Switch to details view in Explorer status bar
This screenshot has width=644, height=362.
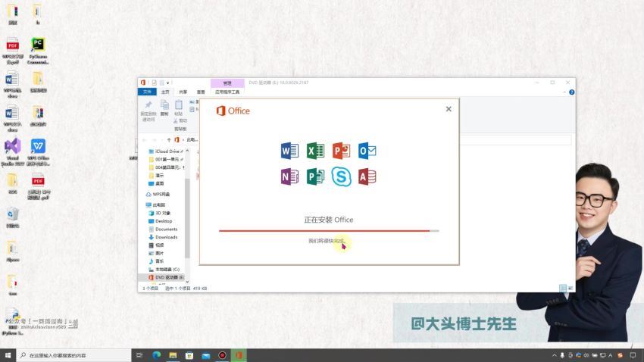[563, 289]
